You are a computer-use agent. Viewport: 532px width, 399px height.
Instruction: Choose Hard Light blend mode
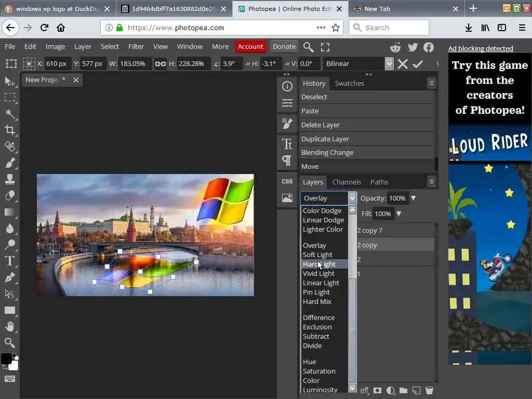pyautogui.click(x=324, y=264)
